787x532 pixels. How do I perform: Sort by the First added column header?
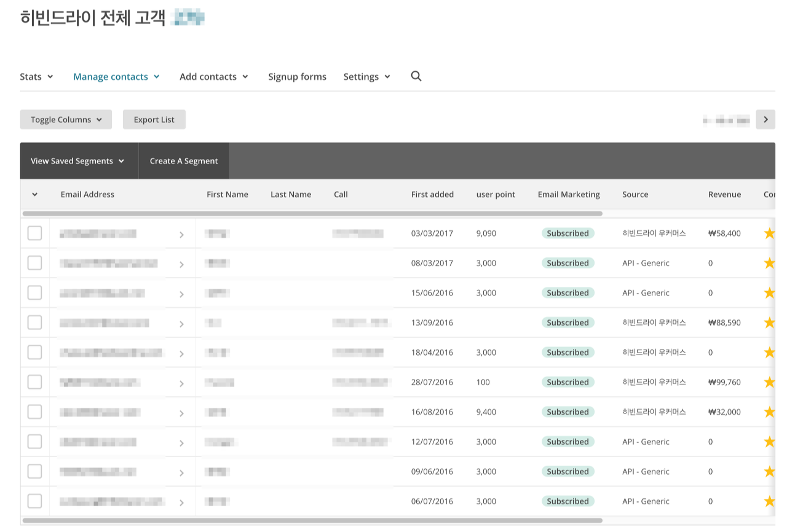(432, 194)
